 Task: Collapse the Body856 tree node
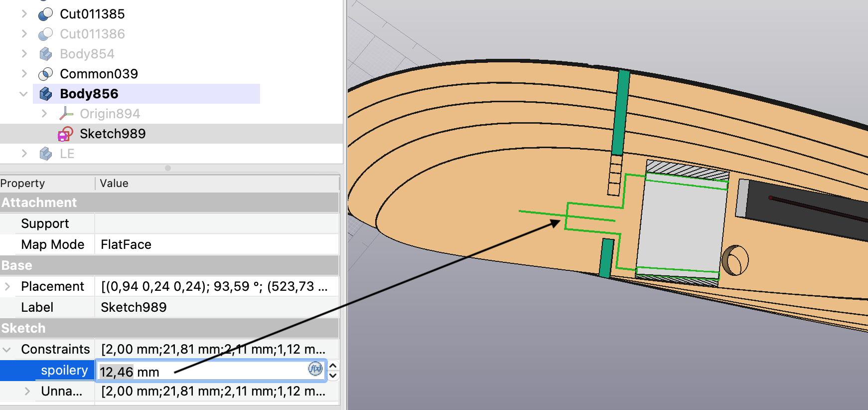click(x=23, y=94)
